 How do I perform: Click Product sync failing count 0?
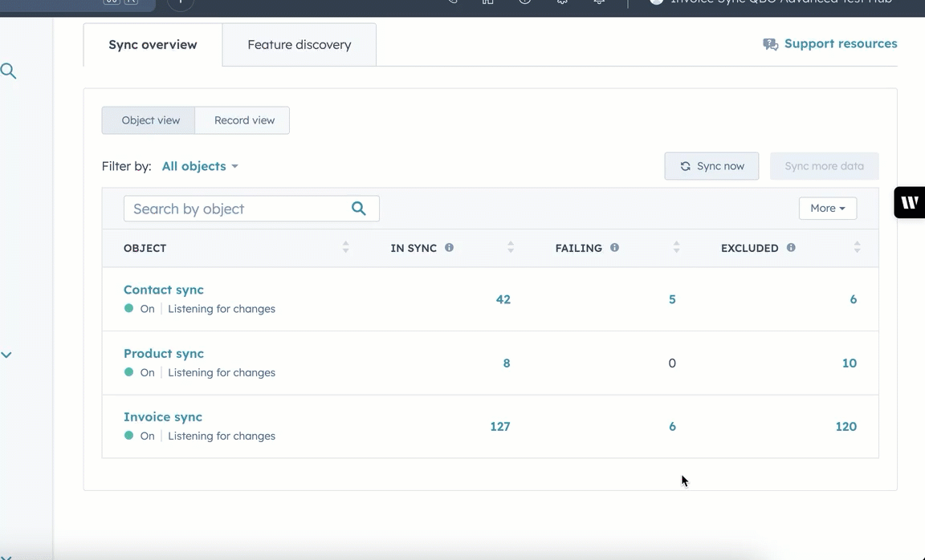672,363
